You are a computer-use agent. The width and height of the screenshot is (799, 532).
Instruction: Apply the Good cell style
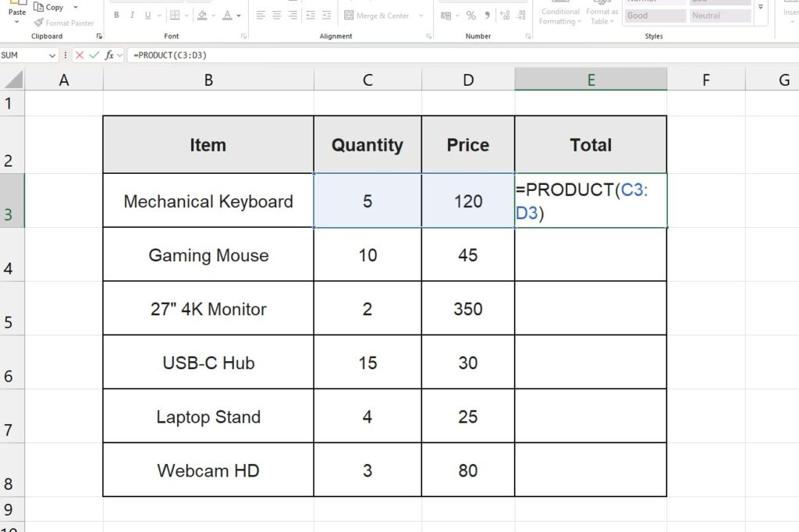pos(655,15)
